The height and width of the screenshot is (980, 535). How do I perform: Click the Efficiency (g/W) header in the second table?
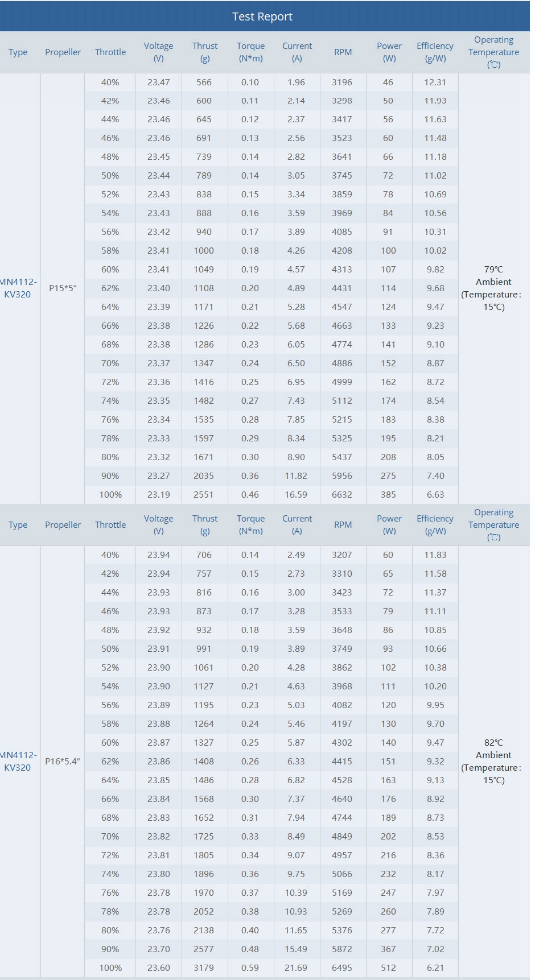435,525
